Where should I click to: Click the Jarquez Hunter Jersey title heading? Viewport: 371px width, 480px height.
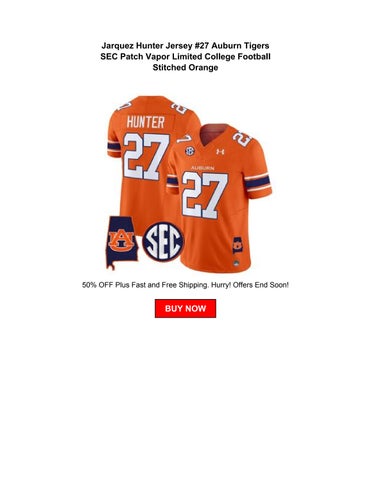click(x=185, y=56)
